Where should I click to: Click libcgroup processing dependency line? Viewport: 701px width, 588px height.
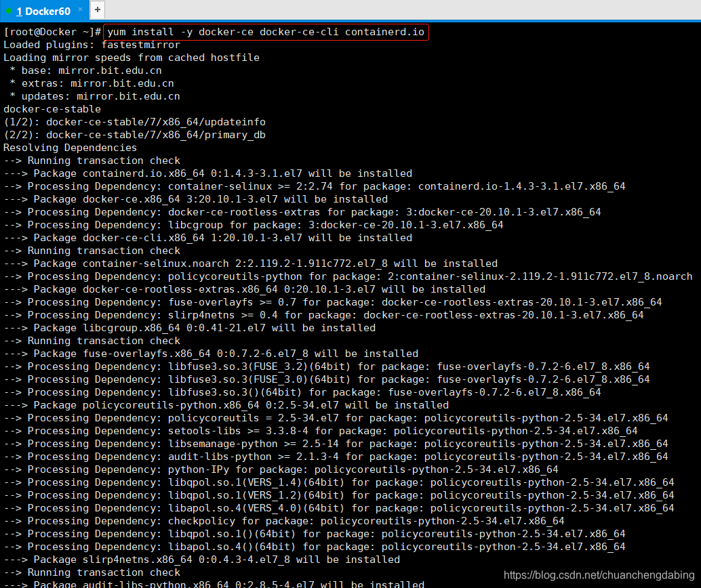(254, 225)
